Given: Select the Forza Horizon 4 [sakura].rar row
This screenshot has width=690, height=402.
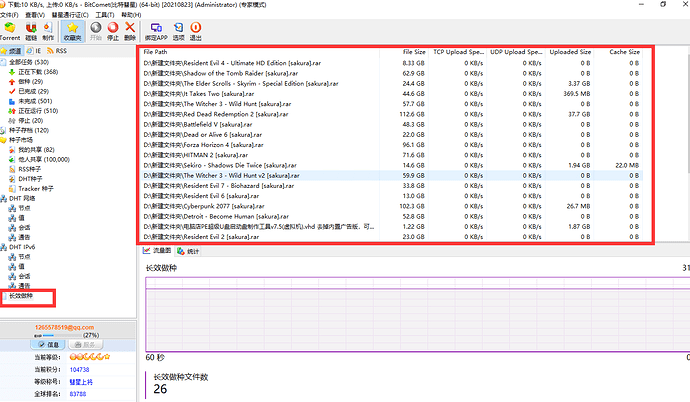Looking at the screenshot, I should pos(392,145).
